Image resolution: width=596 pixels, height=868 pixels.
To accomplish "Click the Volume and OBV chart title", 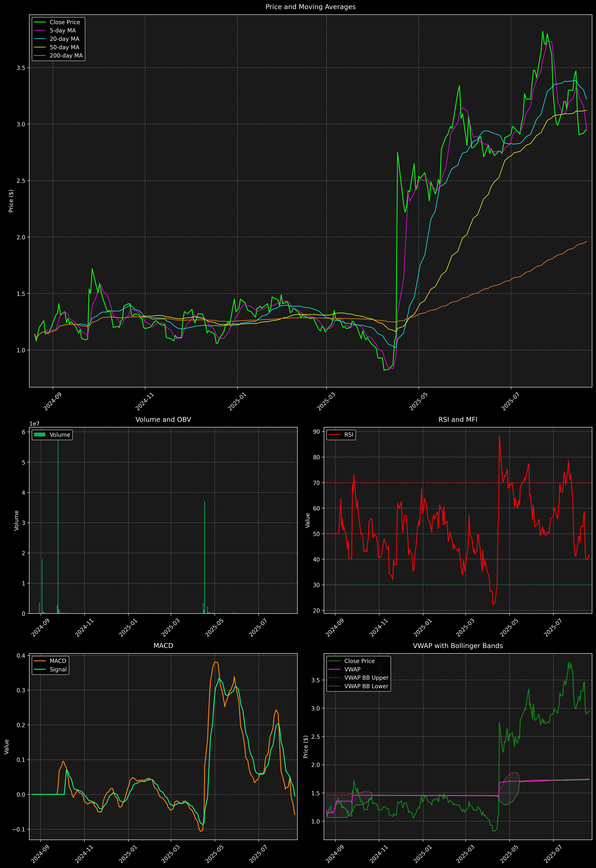I will click(163, 419).
